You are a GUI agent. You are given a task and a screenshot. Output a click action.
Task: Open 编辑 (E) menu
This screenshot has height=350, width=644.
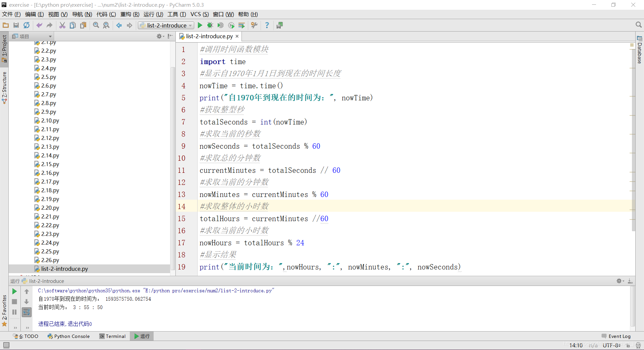34,14
